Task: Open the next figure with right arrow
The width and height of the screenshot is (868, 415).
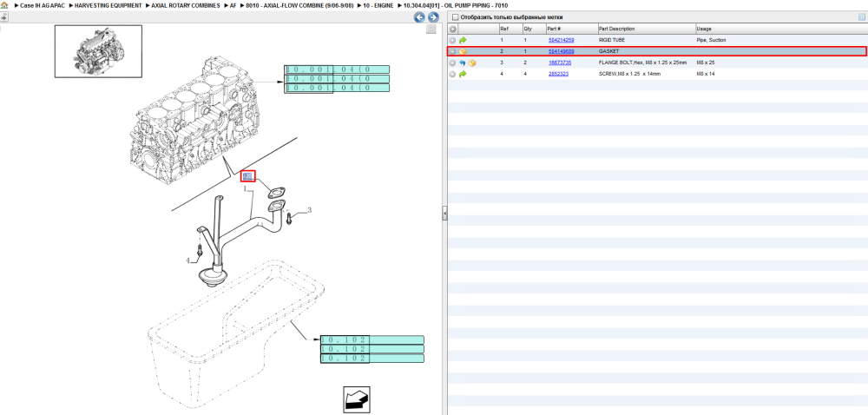Action: (x=433, y=17)
